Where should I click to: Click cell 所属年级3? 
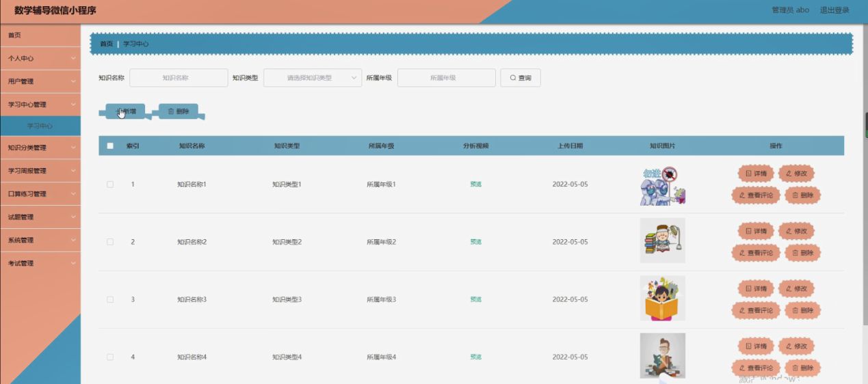pos(381,299)
